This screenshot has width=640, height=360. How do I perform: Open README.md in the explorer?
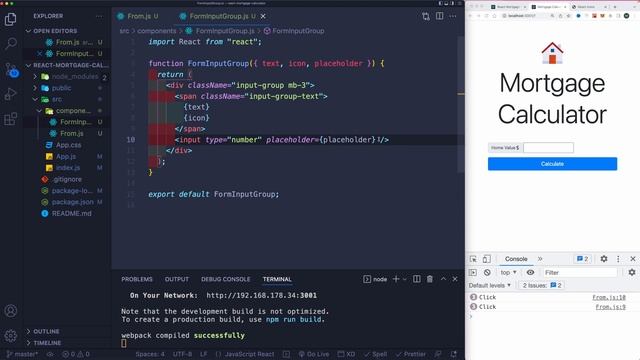point(71,213)
